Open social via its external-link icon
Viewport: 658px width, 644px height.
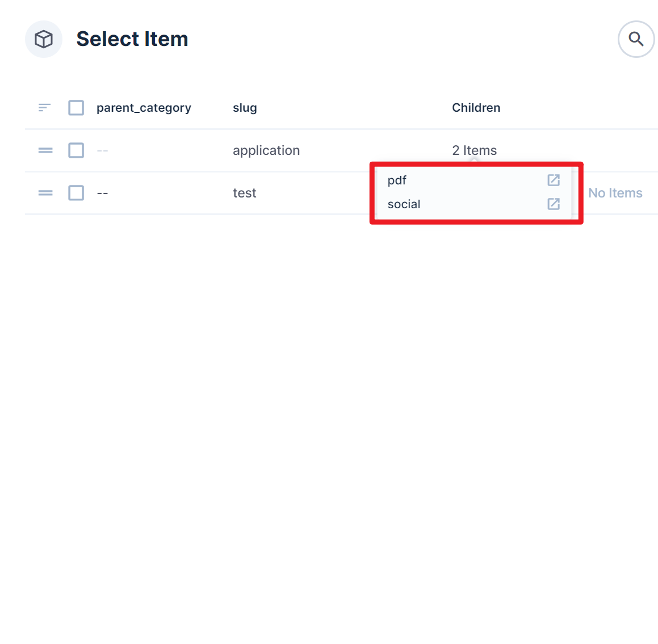click(553, 204)
